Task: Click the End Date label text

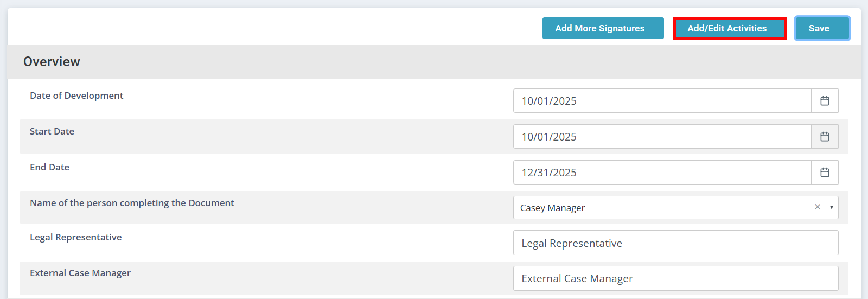Action: [49, 167]
